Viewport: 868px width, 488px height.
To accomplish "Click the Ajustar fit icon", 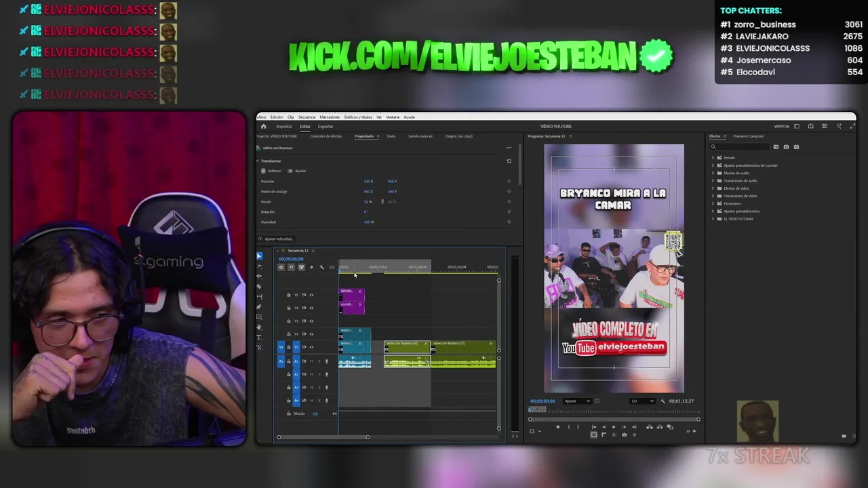I will [291, 171].
